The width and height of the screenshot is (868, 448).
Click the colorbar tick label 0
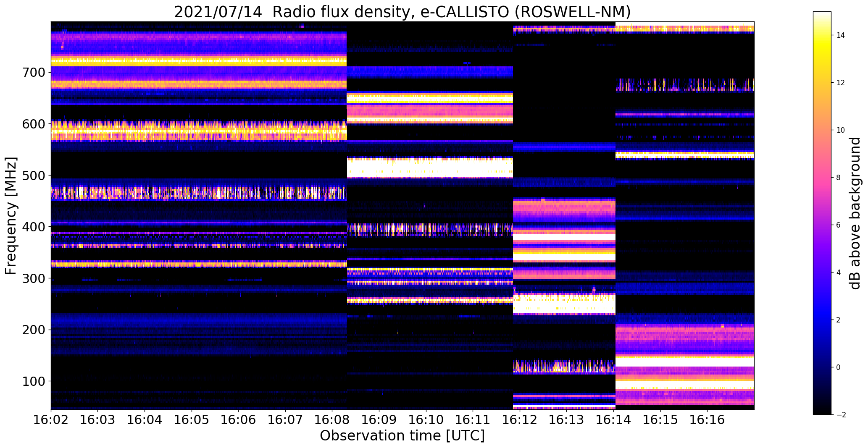[x=839, y=367]
